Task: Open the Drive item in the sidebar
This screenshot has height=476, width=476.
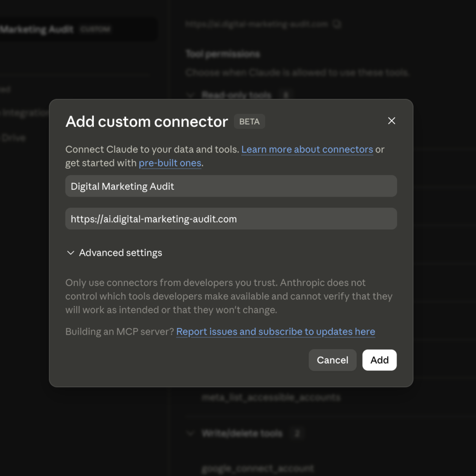Action: [x=13, y=138]
